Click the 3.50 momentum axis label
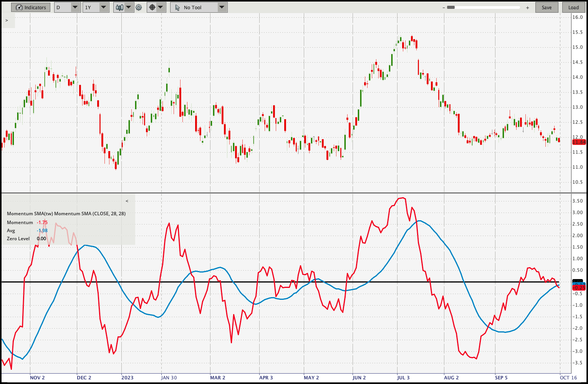Image resolution: width=588 pixels, height=384 pixels. [578, 201]
